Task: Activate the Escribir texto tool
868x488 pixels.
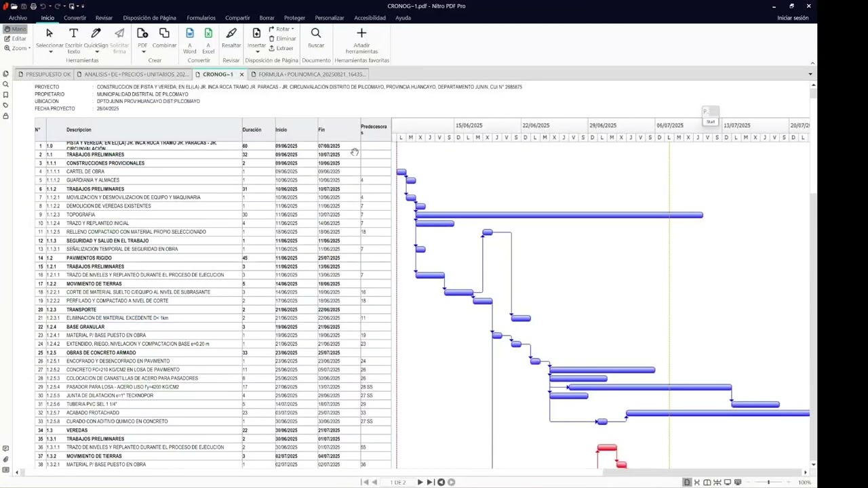Action: point(73,40)
